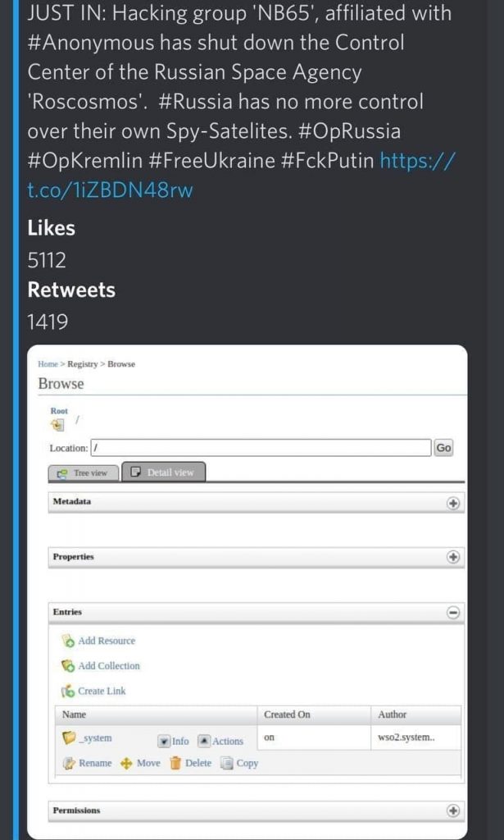
Task: Open the t.co link in the tweet
Action: (x=111, y=190)
